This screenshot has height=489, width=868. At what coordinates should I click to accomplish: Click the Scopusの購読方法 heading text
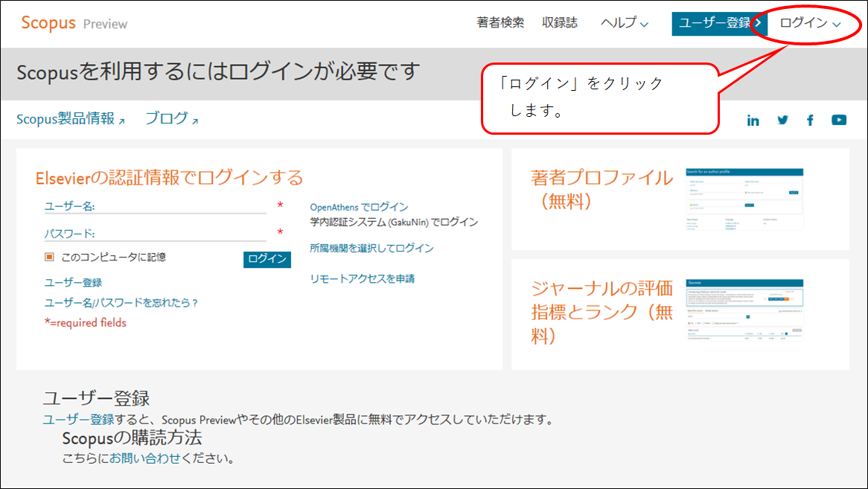(x=132, y=438)
